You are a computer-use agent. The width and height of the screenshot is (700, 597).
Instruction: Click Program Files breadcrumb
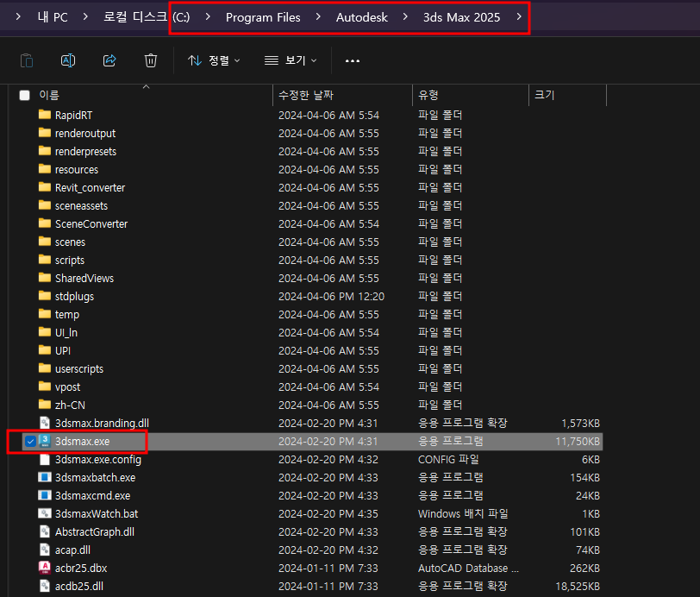263,17
